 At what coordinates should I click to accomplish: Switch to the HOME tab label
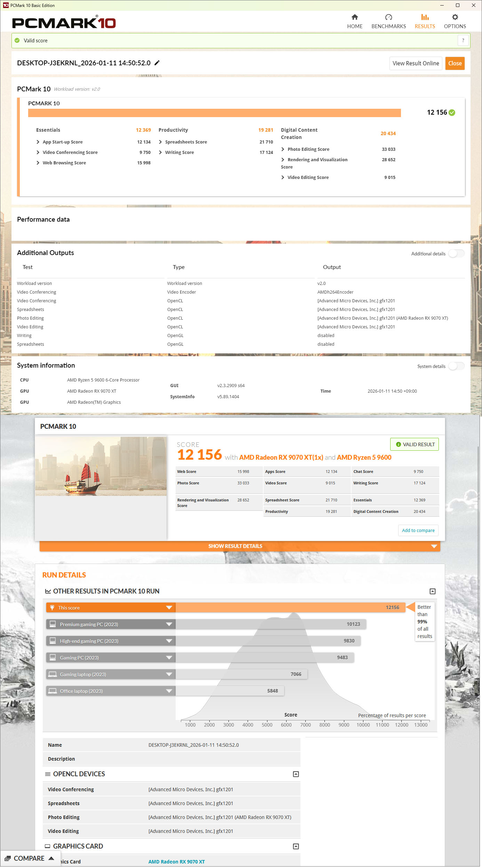click(x=355, y=26)
